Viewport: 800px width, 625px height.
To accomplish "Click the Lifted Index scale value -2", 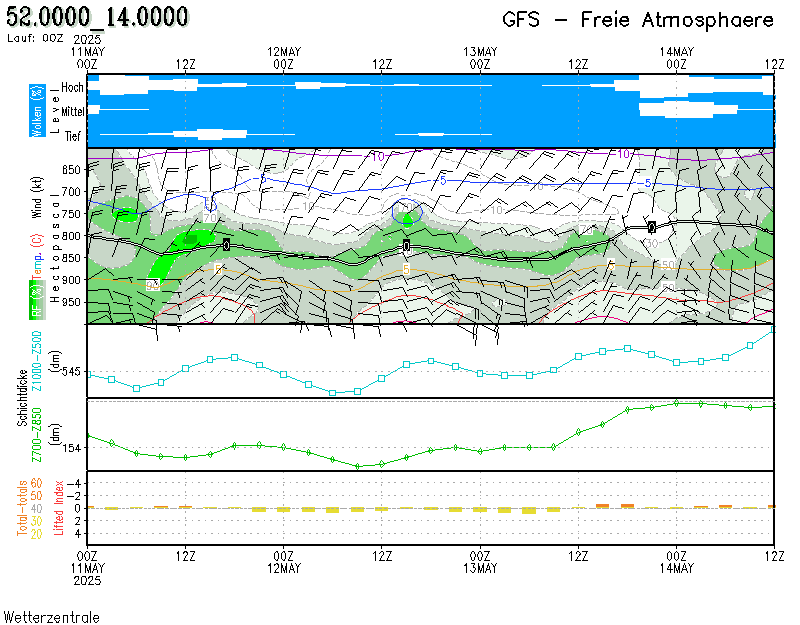I will 74,495.
